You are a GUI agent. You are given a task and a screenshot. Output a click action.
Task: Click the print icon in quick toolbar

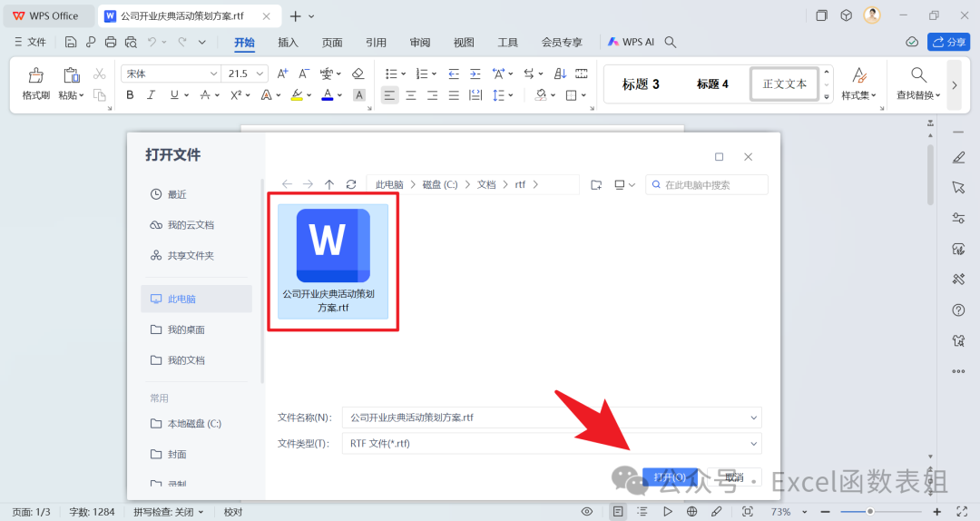(111, 42)
